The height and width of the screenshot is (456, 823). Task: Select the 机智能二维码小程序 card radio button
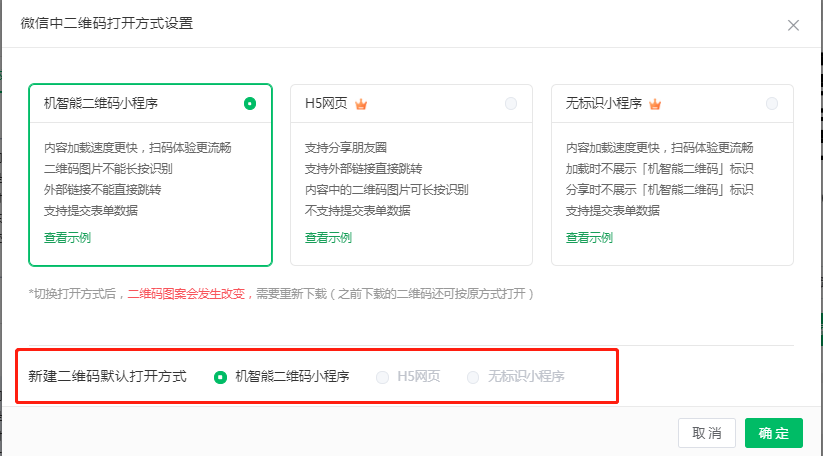click(x=250, y=104)
